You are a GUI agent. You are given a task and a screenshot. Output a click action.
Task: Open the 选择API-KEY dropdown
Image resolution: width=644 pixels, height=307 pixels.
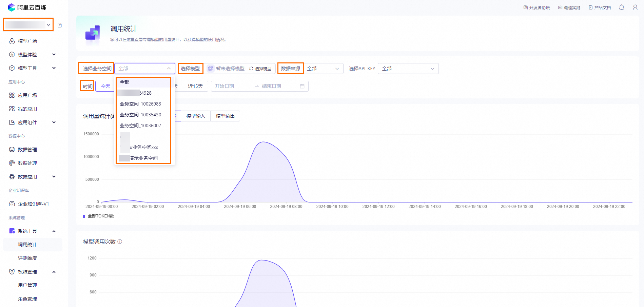[x=408, y=69]
